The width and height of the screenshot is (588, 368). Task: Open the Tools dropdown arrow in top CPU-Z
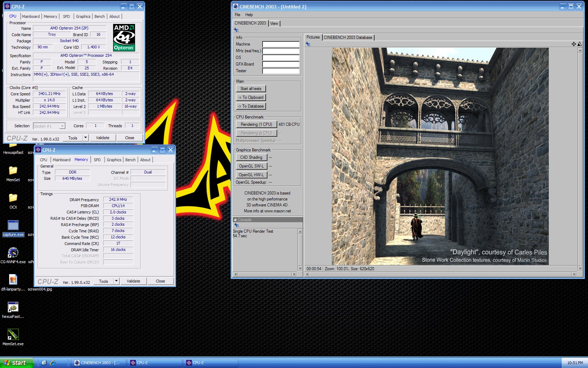tap(85, 138)
